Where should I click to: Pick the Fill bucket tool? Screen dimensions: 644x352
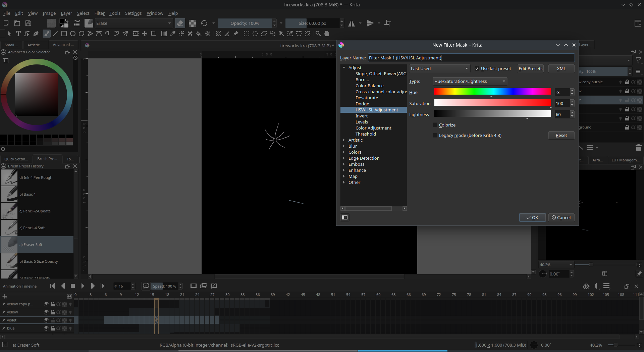coord(199,34)
